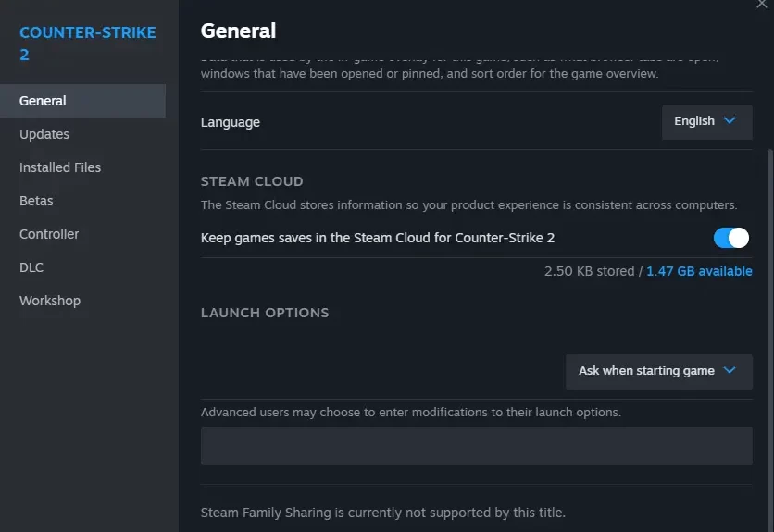The image size is (774, 532).
Task: Click the Language label row
Action: click(477, 121)
